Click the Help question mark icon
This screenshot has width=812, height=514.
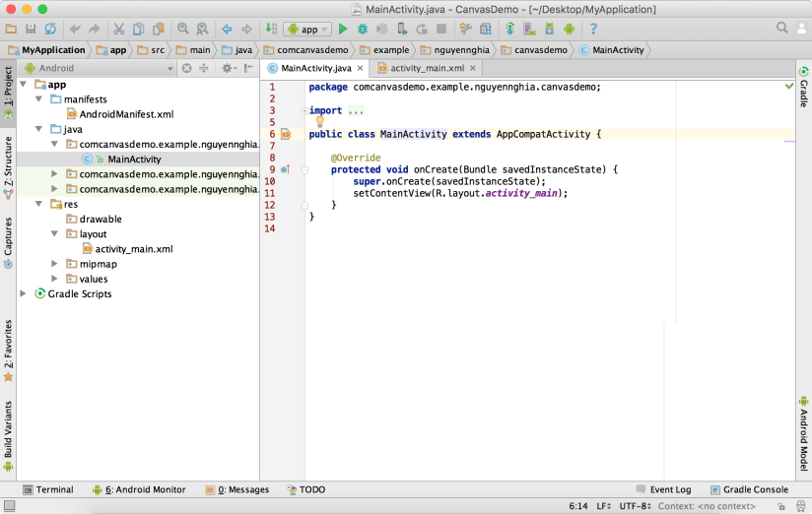point(593,29)
